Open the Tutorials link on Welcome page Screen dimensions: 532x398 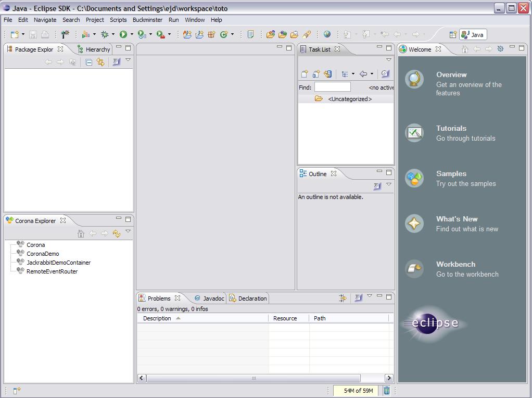(451, 128)
